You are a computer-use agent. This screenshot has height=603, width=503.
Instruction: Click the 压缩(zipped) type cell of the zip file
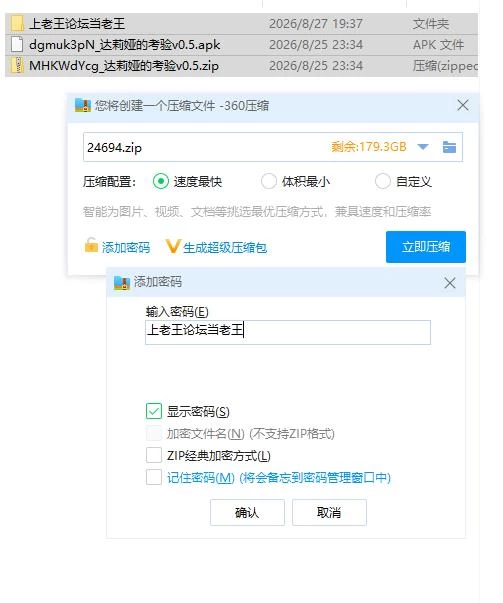445,66
